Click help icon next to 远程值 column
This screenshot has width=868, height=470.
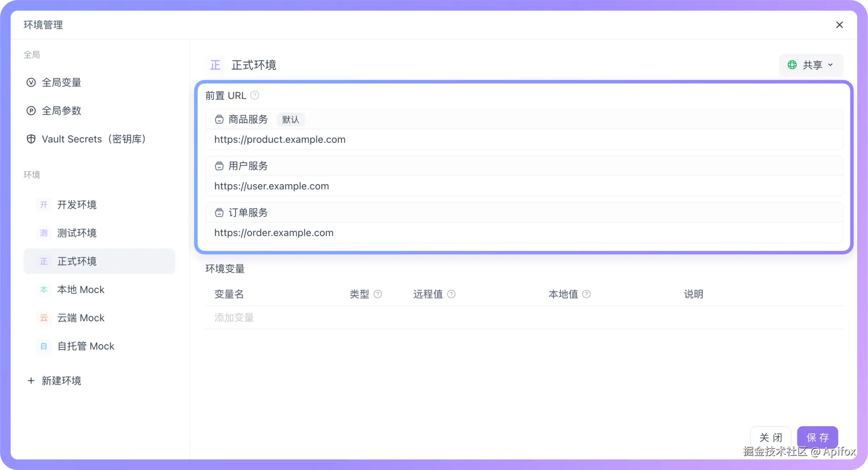pos(451,294)
